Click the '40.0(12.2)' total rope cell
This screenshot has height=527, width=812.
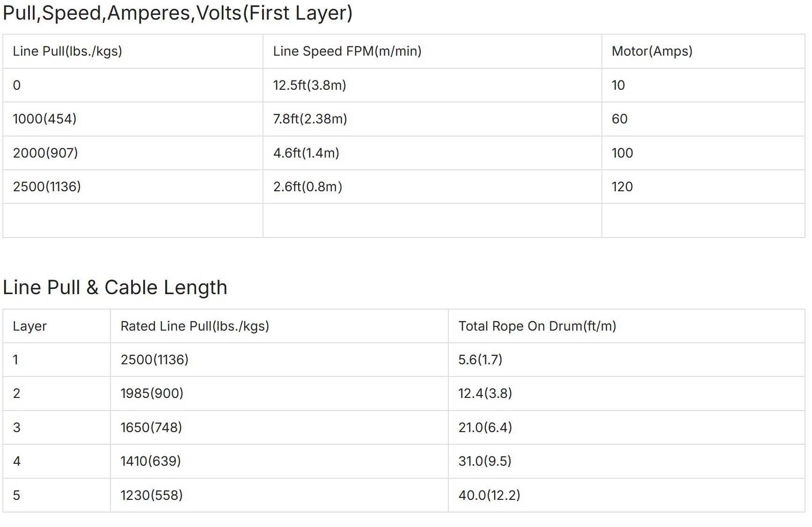click(x=489, y=495)
